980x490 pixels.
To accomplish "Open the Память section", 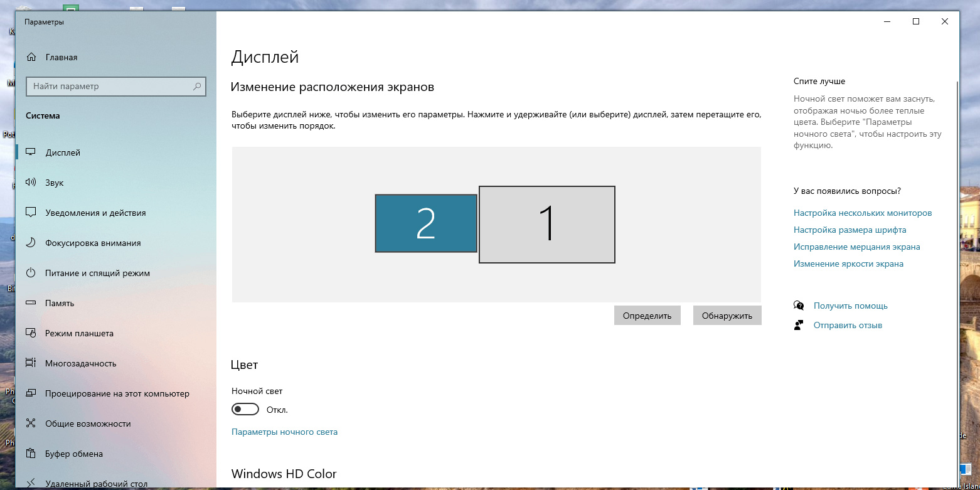I will coord(116,303).
